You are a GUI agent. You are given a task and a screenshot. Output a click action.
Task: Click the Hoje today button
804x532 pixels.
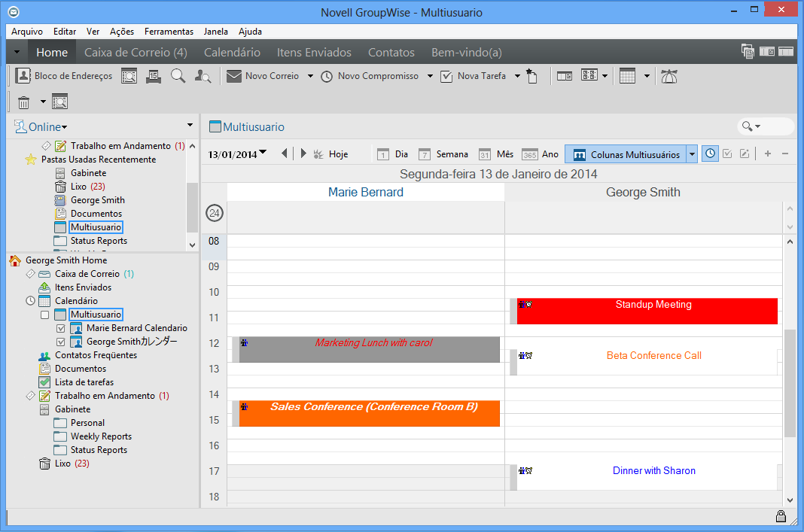tap(330, 154)
